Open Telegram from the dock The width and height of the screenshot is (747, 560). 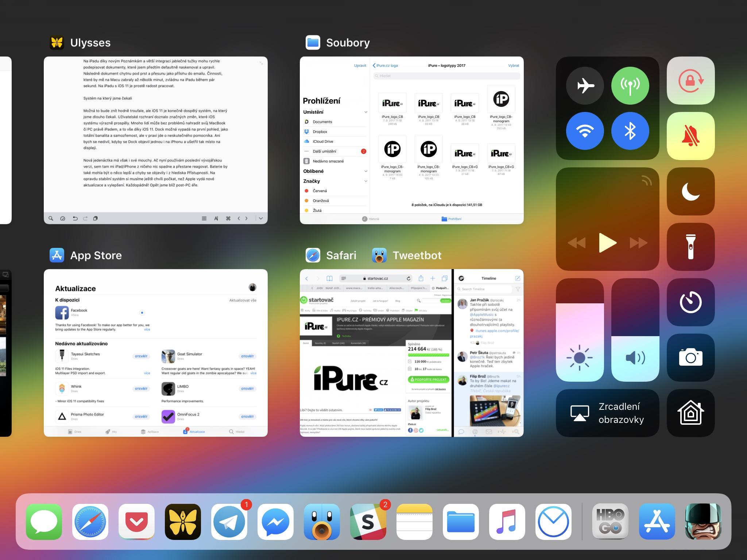click(x=229, y=522)
